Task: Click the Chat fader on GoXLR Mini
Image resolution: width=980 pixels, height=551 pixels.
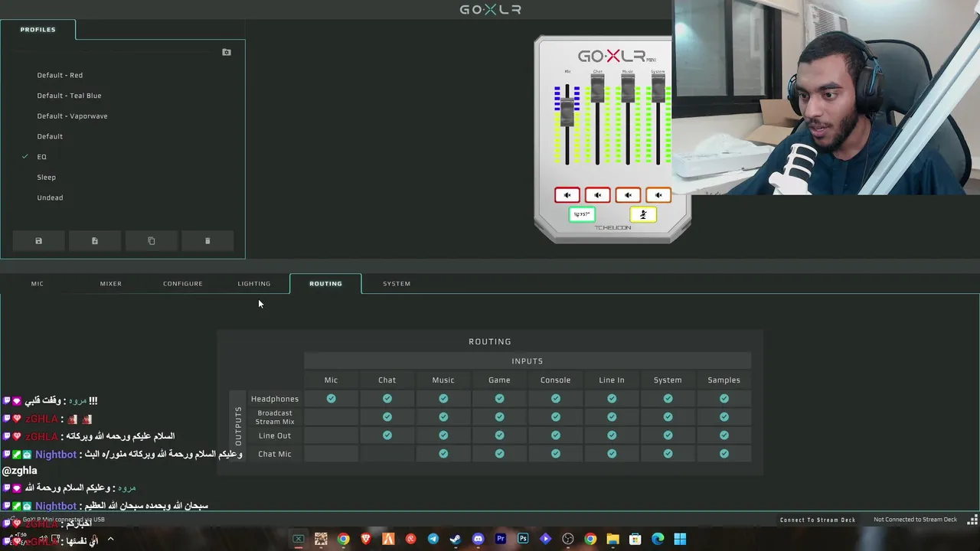Action: point(597,88)
